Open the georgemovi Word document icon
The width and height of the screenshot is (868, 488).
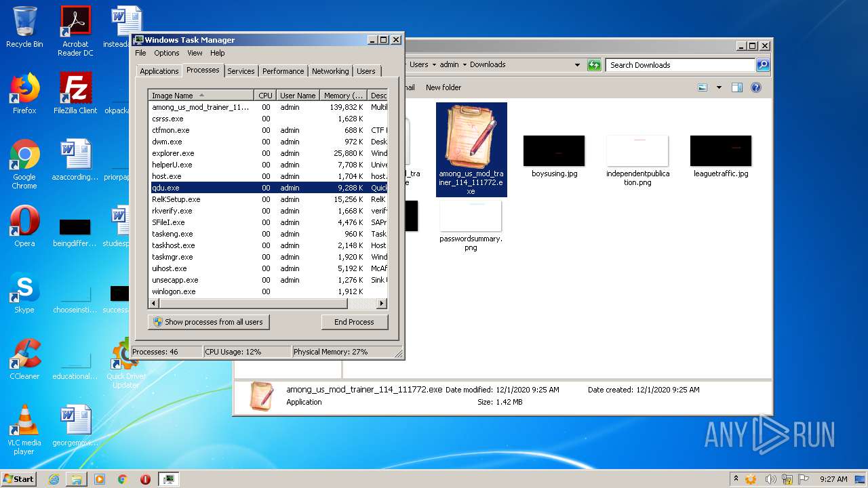[x=75, y=425]
